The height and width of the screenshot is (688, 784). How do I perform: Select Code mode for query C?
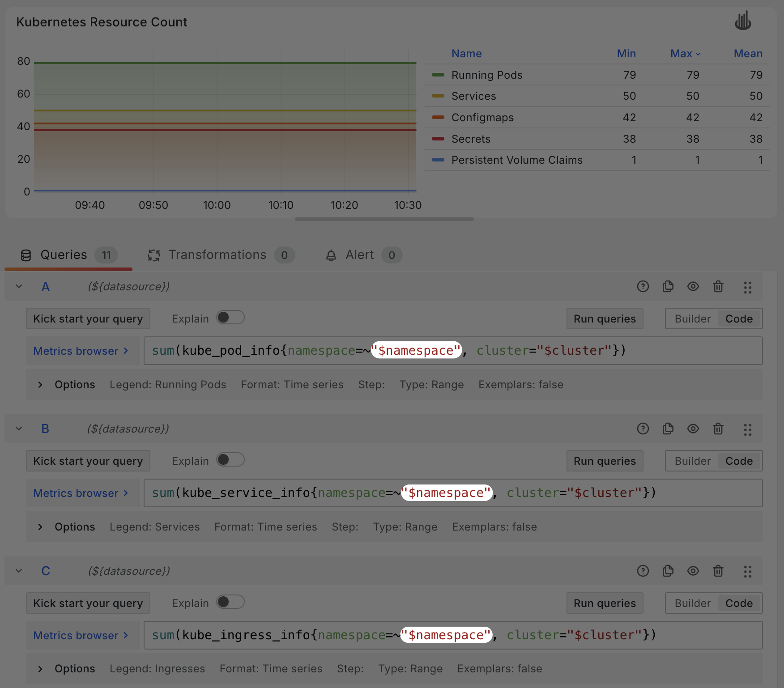(739, 603)
